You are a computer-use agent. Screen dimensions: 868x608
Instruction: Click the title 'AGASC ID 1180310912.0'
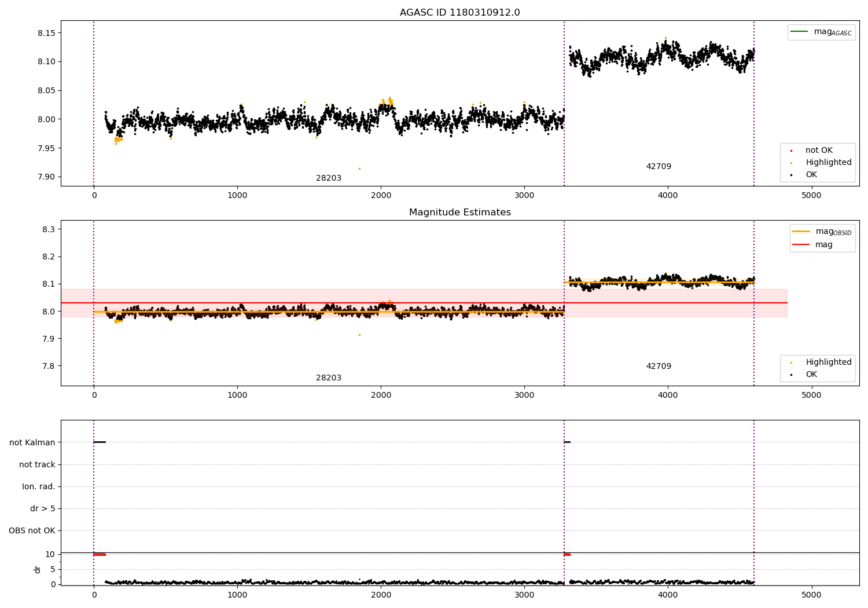459,13
